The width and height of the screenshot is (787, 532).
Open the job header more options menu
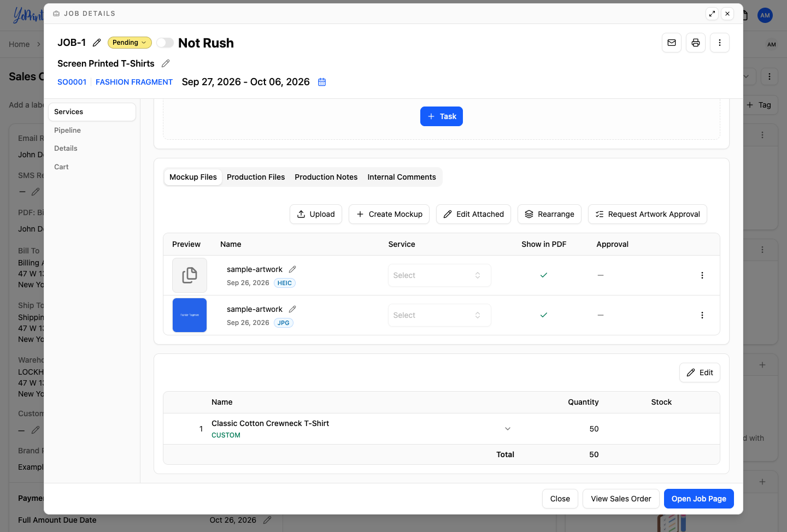point(720,43)
